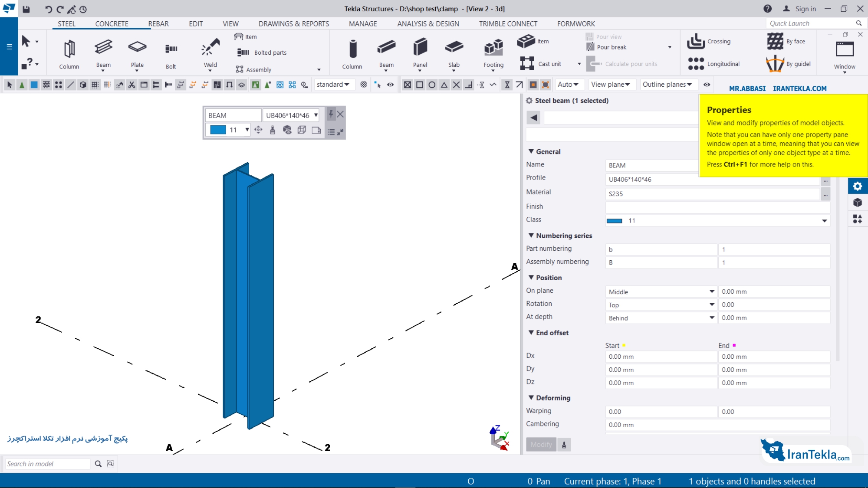The image size is (868, 488).
Task: Collapse the General section
Action: [x=531, y=151]
